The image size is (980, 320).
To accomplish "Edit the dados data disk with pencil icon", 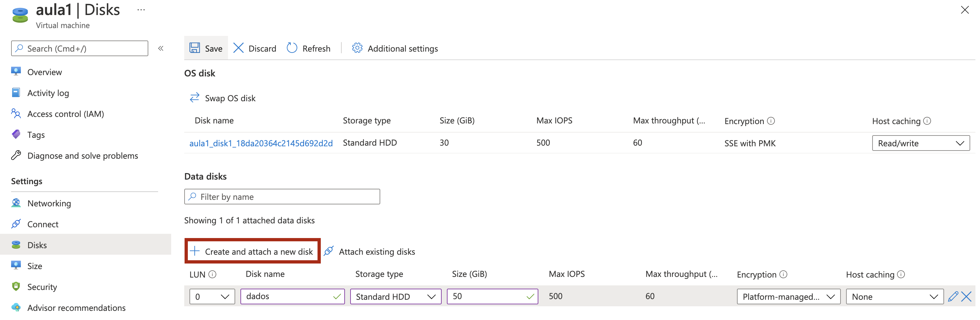I will (953, 296).
